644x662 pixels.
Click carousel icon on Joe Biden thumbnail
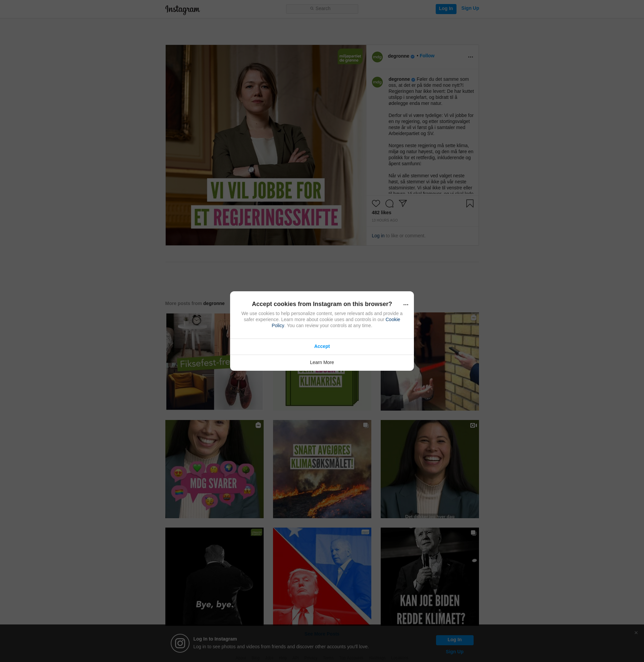[473, 533]
